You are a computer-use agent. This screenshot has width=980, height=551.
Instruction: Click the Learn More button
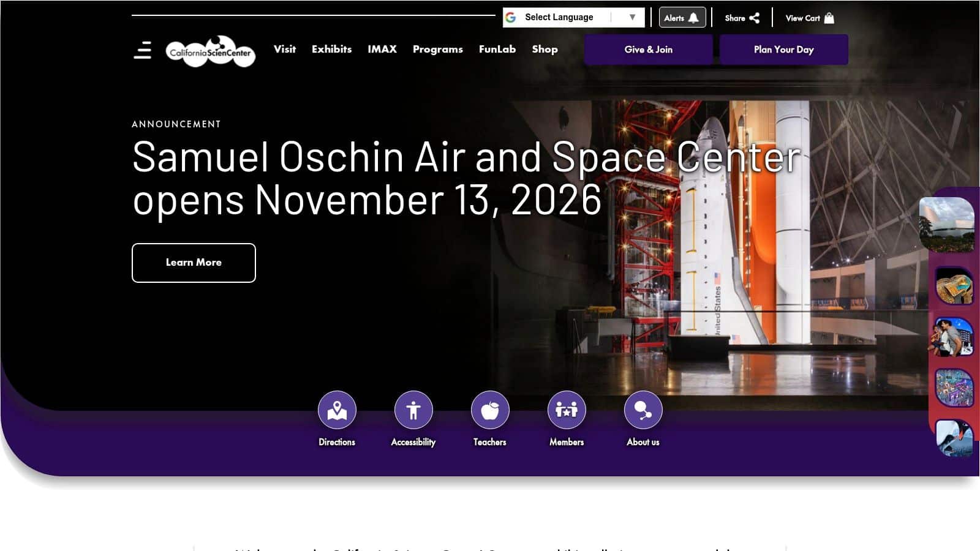pos(194,263)
